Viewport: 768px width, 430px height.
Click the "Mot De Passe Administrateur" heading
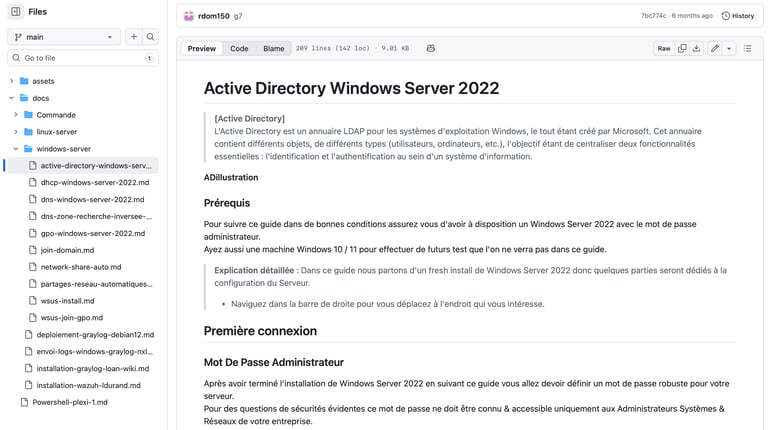pyautogui.click(x=274, y=362)
